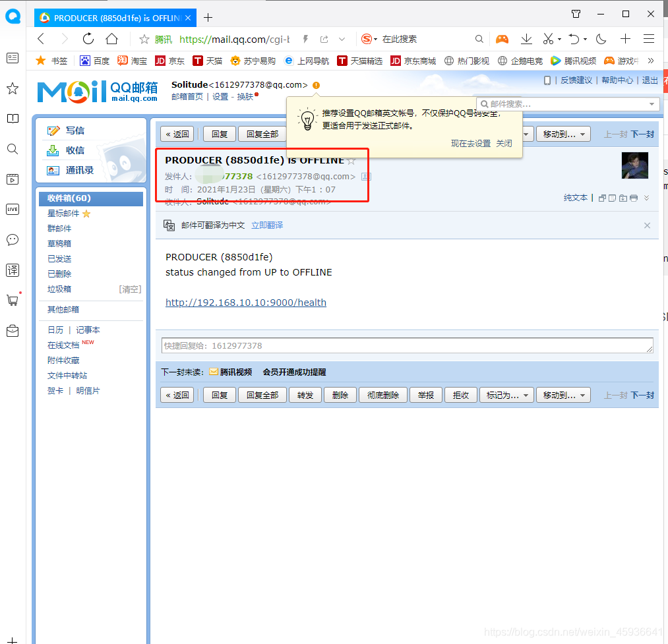Open 通讯录 contacts
The height and width of the screenshot is (644, 668).
80,170
